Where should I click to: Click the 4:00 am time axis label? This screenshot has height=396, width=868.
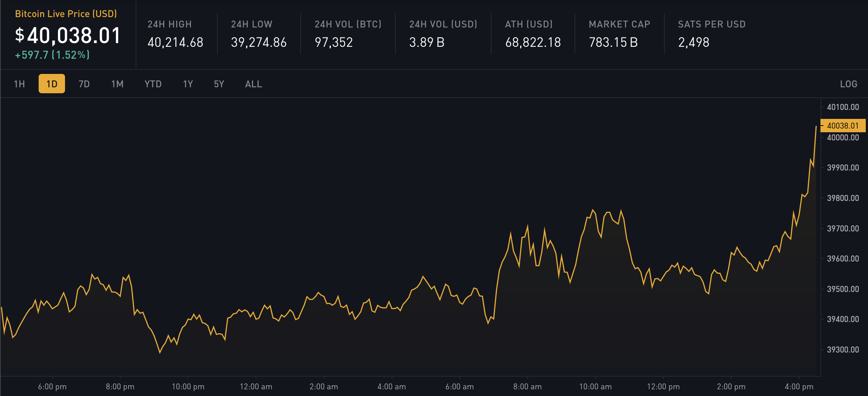[x=392, y=387]
